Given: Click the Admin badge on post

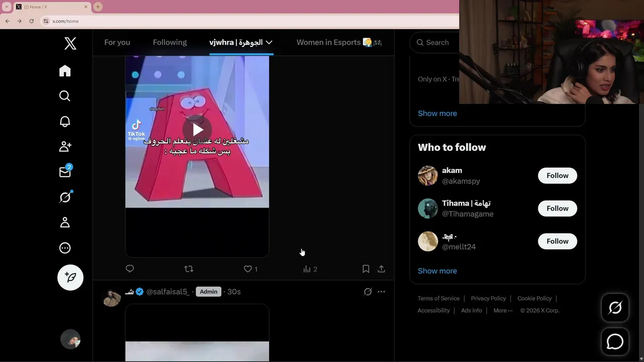Looking at the screenshot, I should coord(208,292).
